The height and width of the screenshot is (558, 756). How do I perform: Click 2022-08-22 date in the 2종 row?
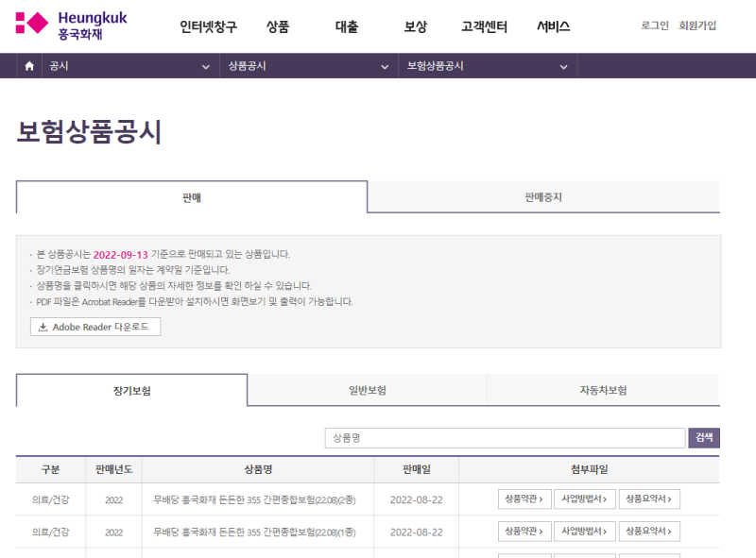point(416,499)
